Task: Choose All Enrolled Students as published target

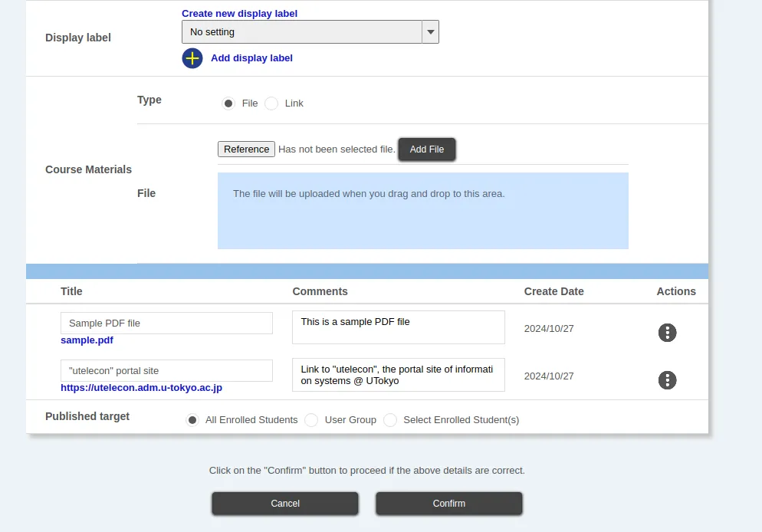Action: point(192,420)
